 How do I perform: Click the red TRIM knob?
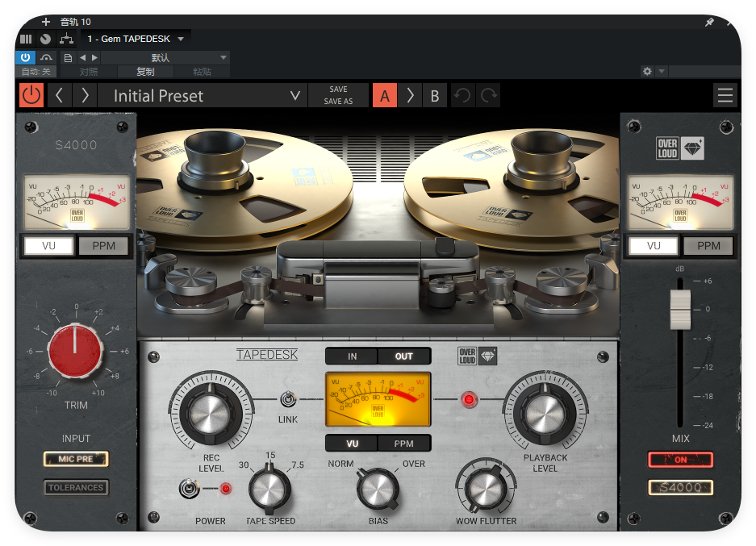[x=75, y=350]
